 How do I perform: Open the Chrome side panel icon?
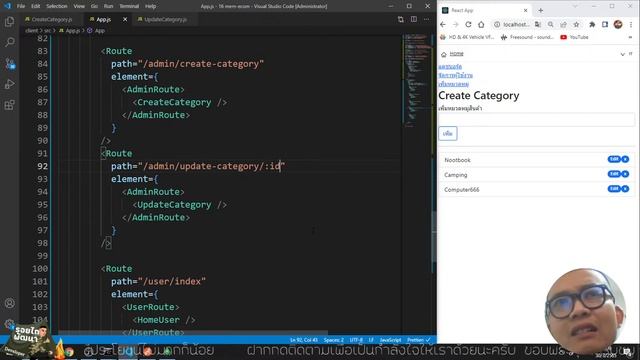[605, 24]
